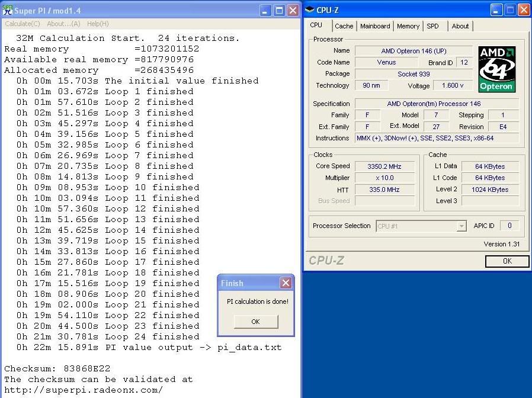The height and width of the screenshot is (398, 532).
Task: Minimize the CPU-Z window
Action: (496, 10)
